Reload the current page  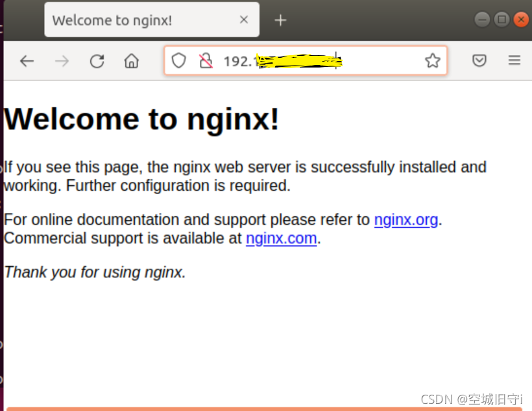point(97,60)
